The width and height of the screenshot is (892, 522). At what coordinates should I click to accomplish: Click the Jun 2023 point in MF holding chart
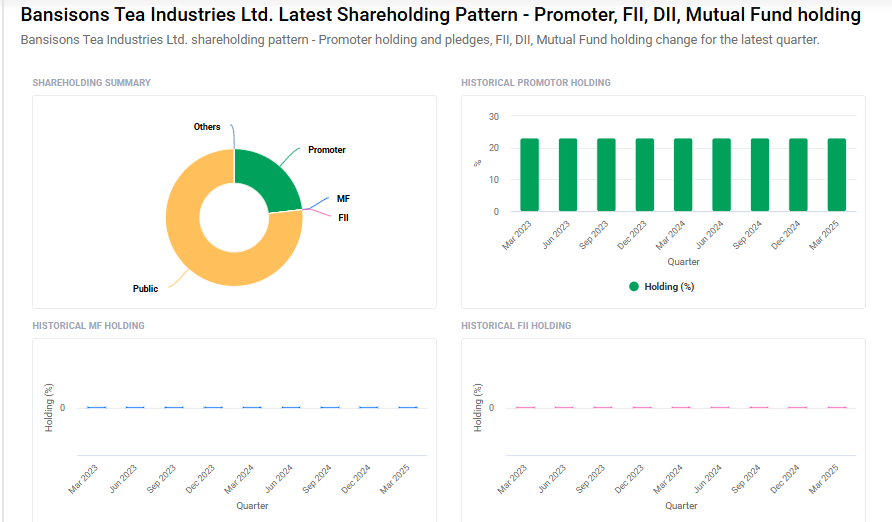(x=135, y=407)
